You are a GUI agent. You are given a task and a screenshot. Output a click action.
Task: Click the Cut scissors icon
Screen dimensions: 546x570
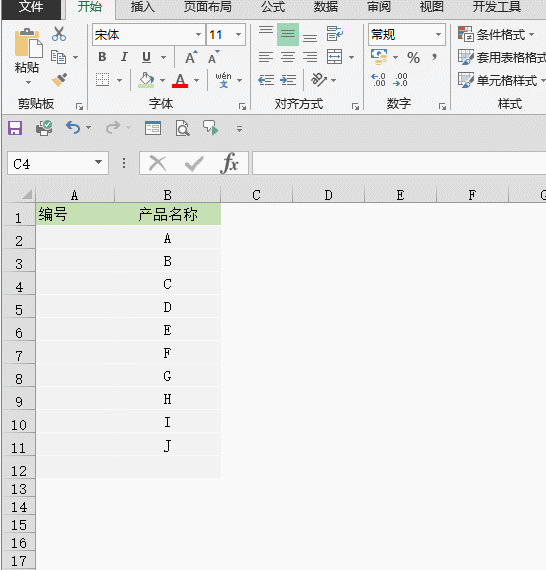59,34
